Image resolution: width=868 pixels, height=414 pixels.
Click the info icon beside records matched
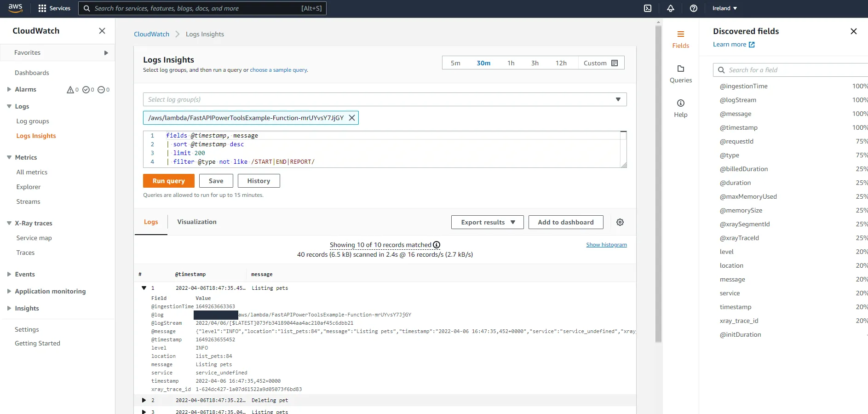pyautogui.click(x=436, y=245)
